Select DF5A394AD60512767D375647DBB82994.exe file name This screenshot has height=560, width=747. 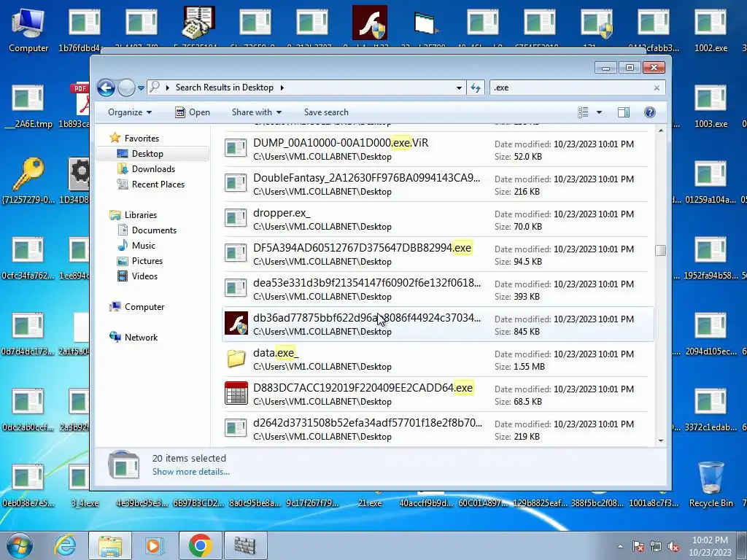pos(362,248)
